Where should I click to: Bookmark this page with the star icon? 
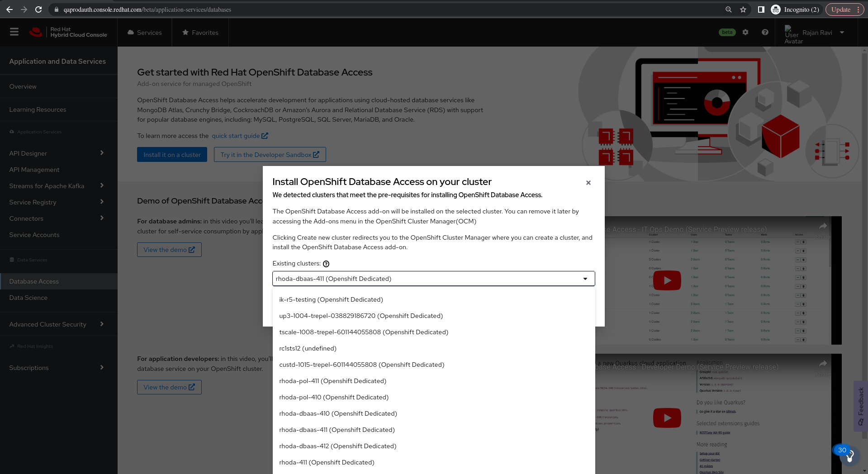(x=743, y=9)
